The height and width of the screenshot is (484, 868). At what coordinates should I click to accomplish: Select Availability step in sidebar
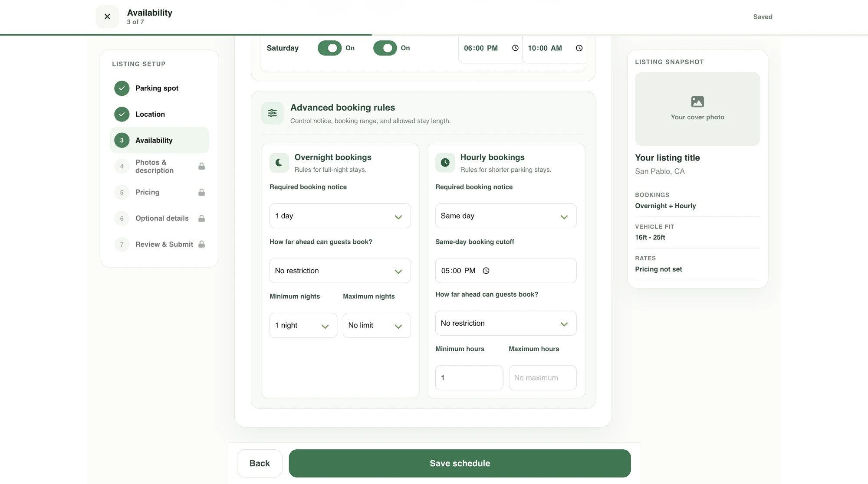point(159,140)
